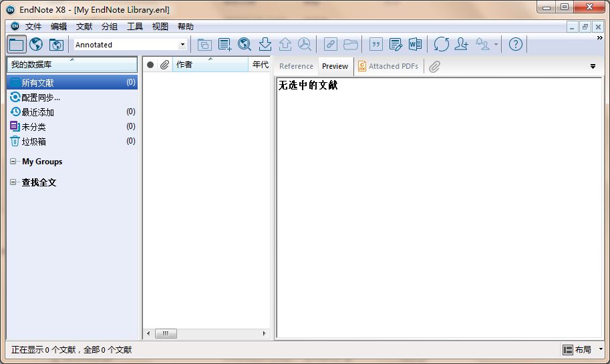Switch to Online Search mode globe
Viewport: 610px width, 364px height.
(36, 44)
